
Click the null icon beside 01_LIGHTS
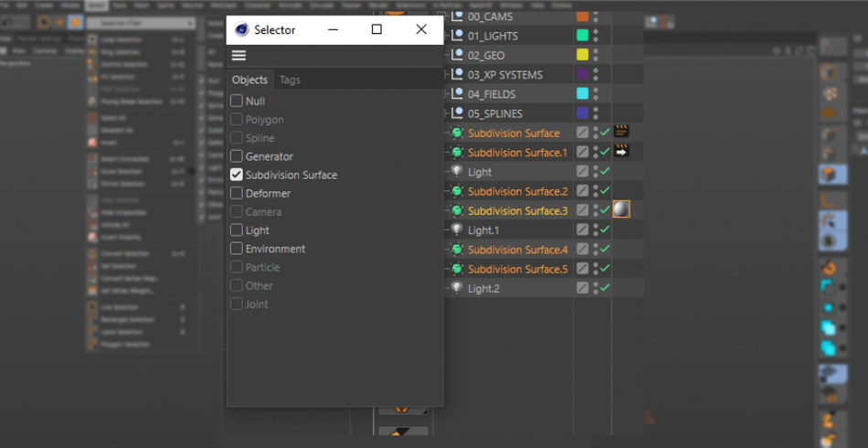(x=457, y=36)
